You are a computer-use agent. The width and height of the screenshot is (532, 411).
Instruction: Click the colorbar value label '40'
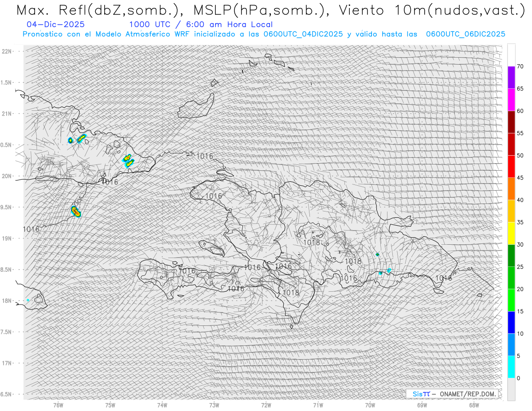click(x=520, y=200)
